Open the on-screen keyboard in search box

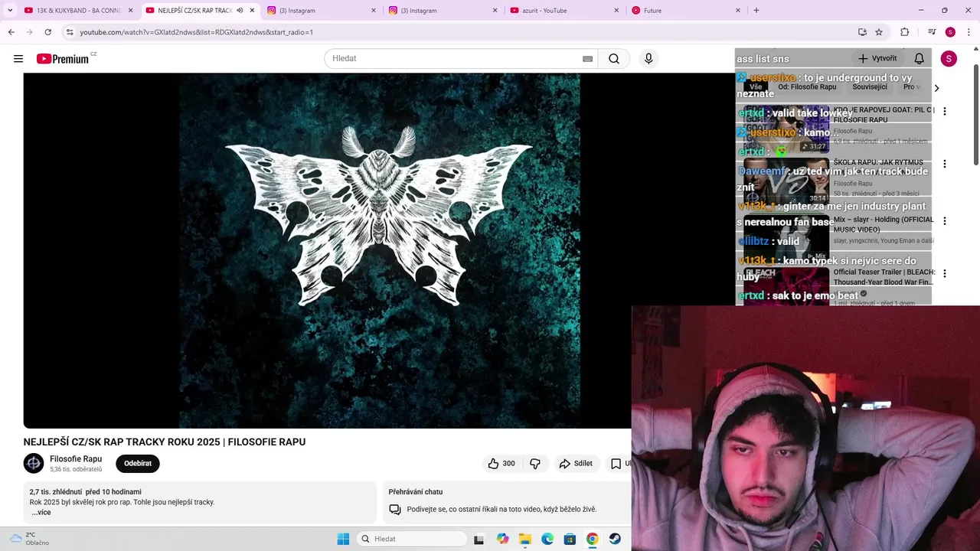pos(587,59)
